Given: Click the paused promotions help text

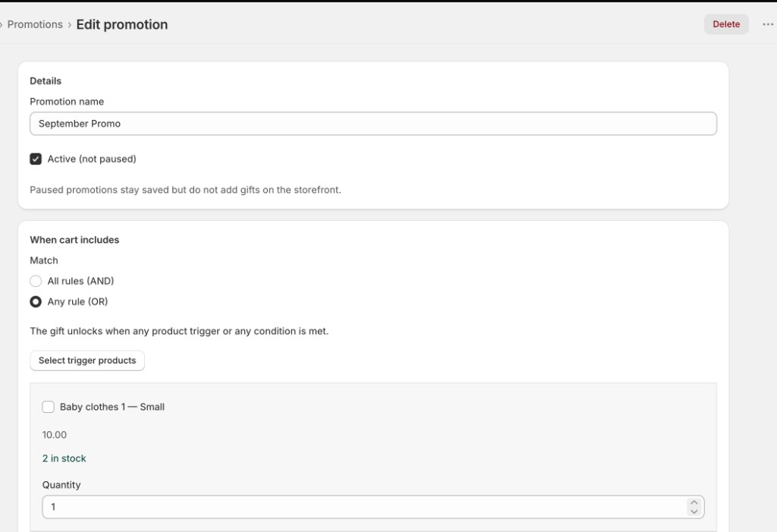Looking at the screenshot, I should click(185, 190).
